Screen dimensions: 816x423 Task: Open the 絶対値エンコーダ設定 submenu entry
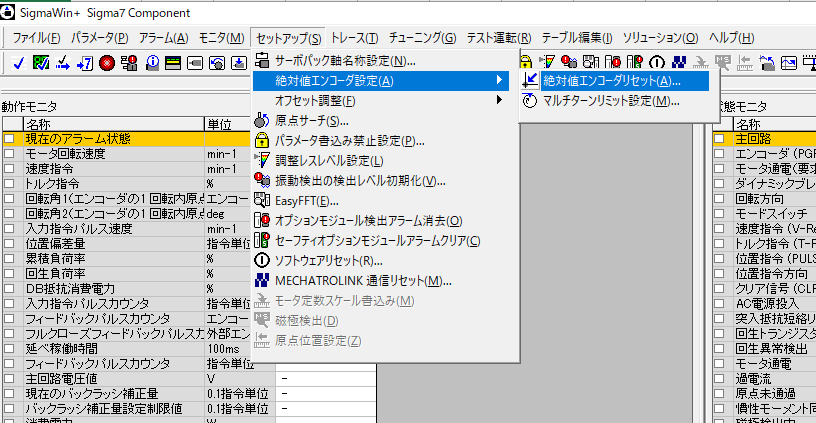coord(380,81)
